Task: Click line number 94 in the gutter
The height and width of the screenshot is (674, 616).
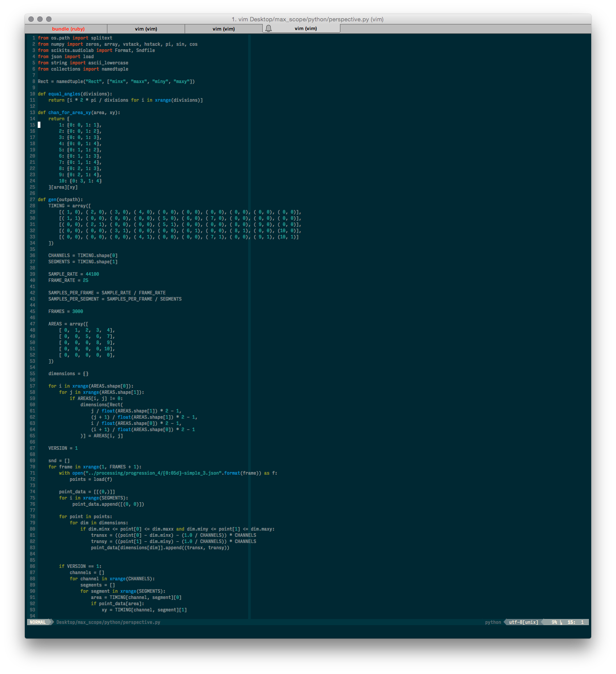Action: (x=32, y=616)
